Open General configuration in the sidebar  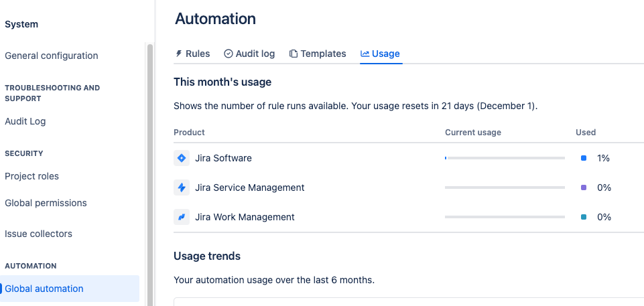(x=52, y=56)
